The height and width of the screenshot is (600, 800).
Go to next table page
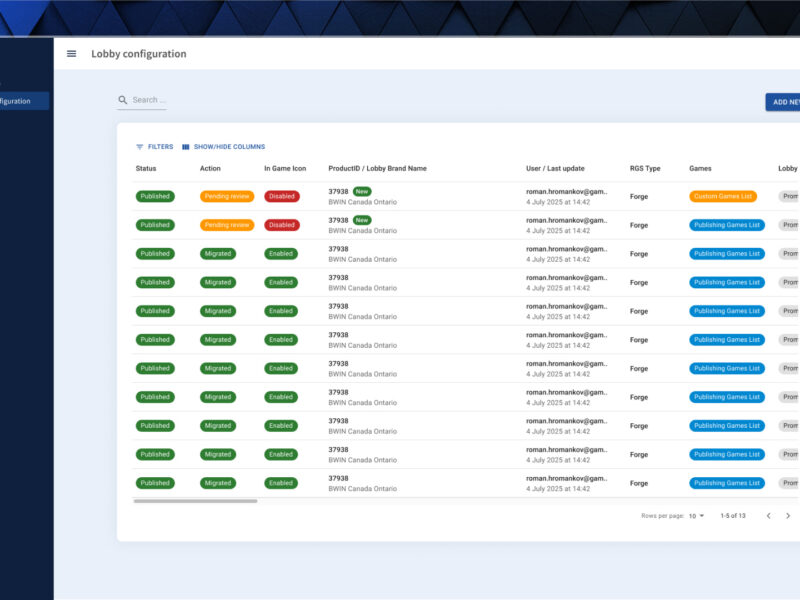pyautogui.click(x=787, y=516)
